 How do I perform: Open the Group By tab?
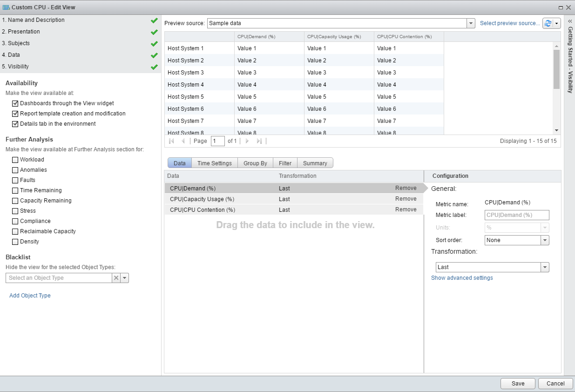click(255, 163)
